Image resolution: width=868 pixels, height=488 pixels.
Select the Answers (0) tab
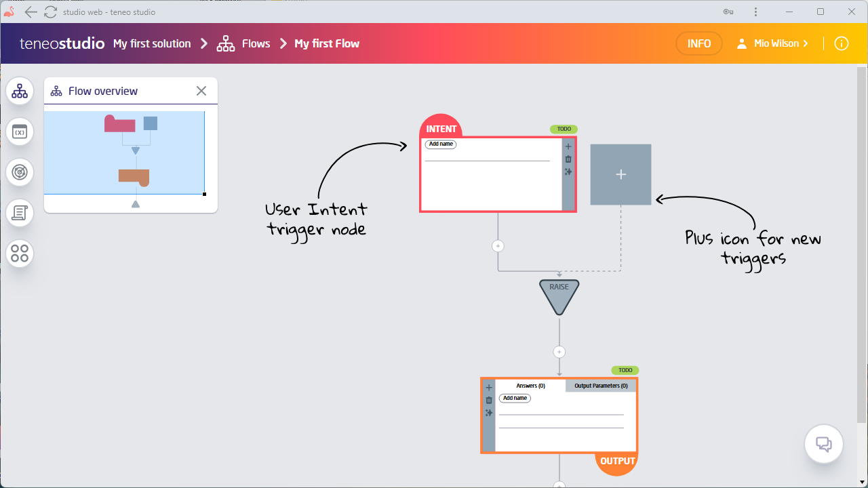(x=530, y=386)
